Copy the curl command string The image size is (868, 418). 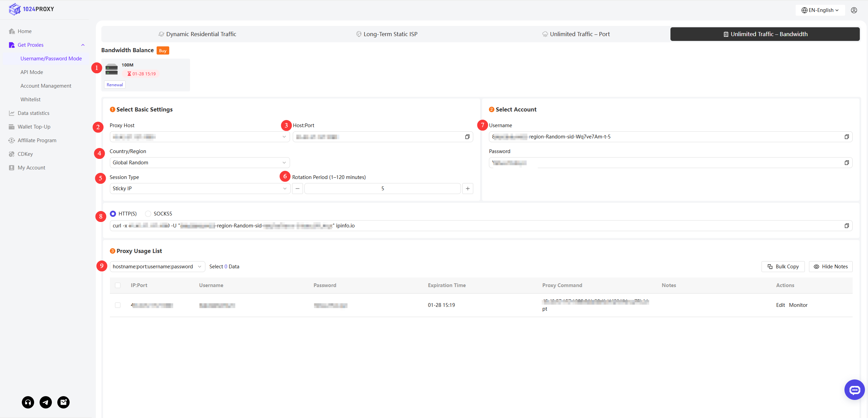(847, 226)
